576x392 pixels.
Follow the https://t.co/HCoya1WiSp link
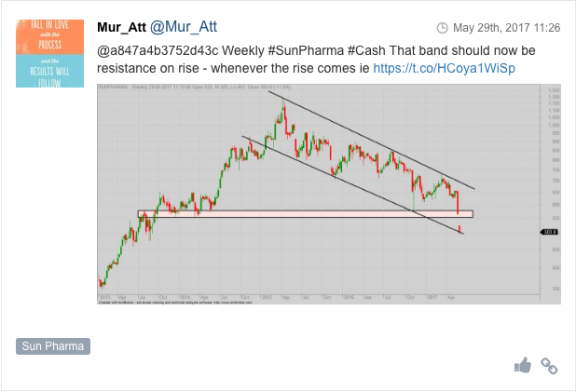(445, 68)
